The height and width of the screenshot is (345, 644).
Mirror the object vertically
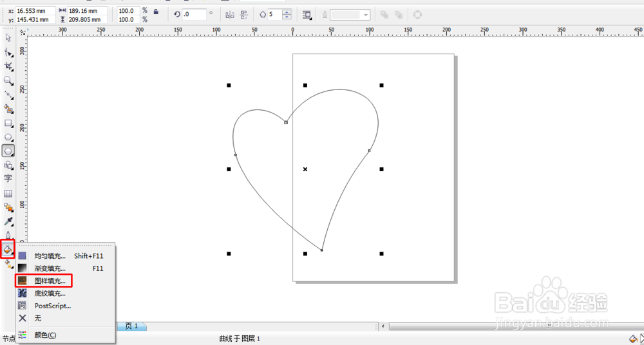tap(244, 15)
